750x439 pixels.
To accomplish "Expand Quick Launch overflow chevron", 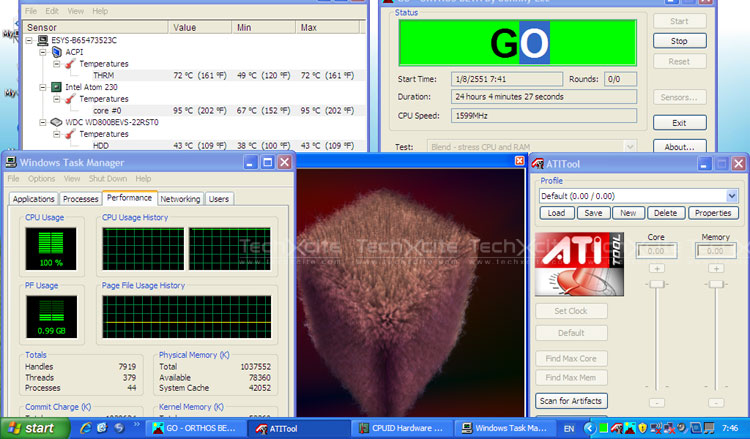I will point(137,424).
